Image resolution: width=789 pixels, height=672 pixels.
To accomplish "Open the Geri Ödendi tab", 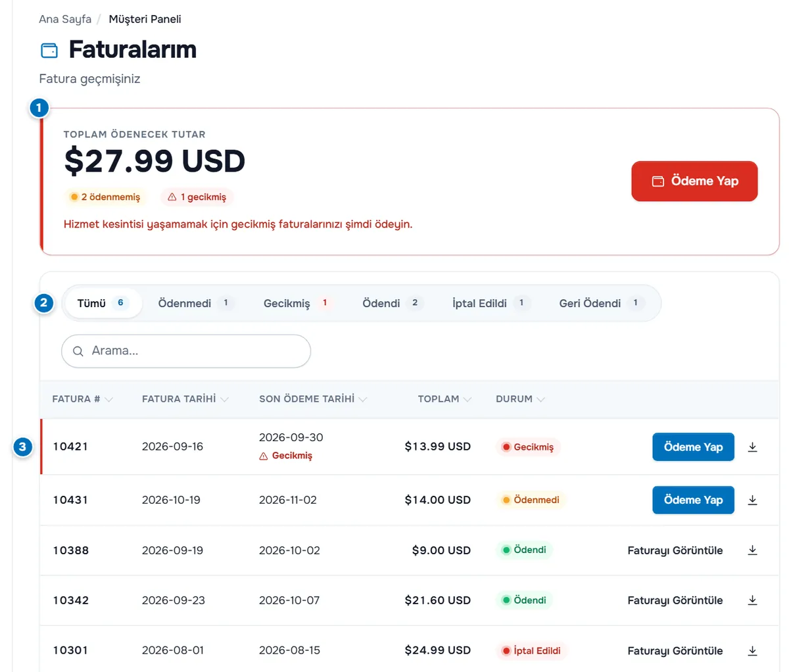I will pos(601,303).
